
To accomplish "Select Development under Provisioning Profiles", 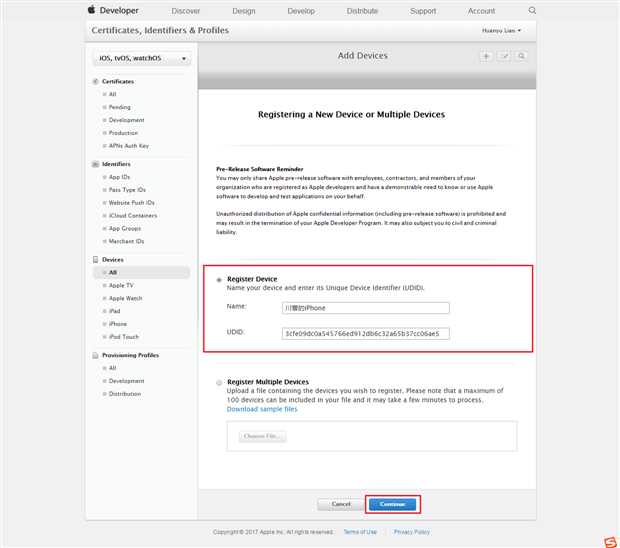I will [127, 381].
